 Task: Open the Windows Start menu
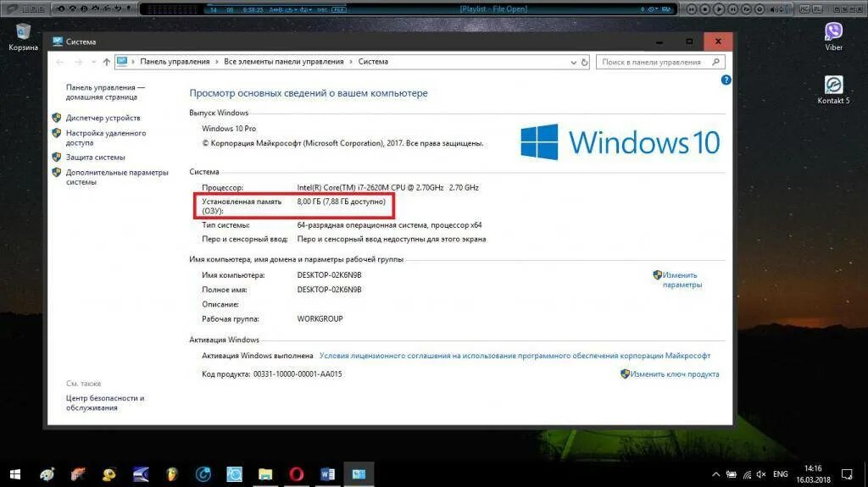[x=15, y=474]
